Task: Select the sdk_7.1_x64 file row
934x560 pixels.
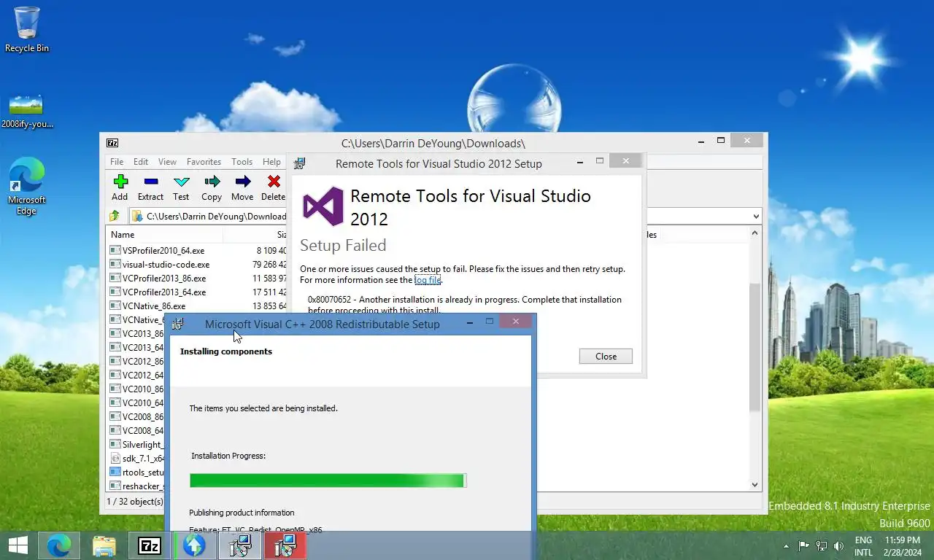Action: point(136,458)
